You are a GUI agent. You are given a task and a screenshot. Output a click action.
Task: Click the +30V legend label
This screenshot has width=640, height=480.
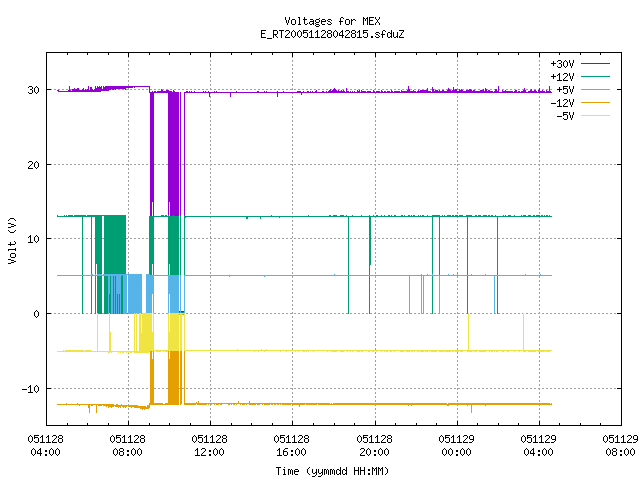click(562, 64)
